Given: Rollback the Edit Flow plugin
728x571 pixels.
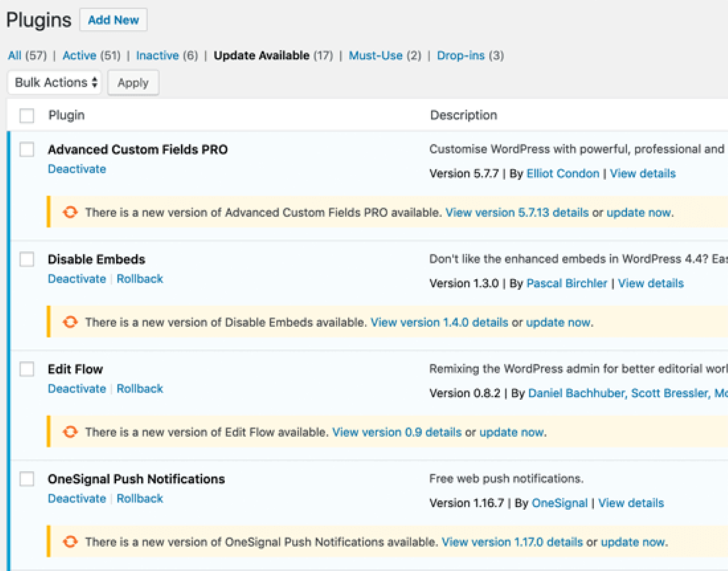Looking at the screenshot, I should 140,388.
